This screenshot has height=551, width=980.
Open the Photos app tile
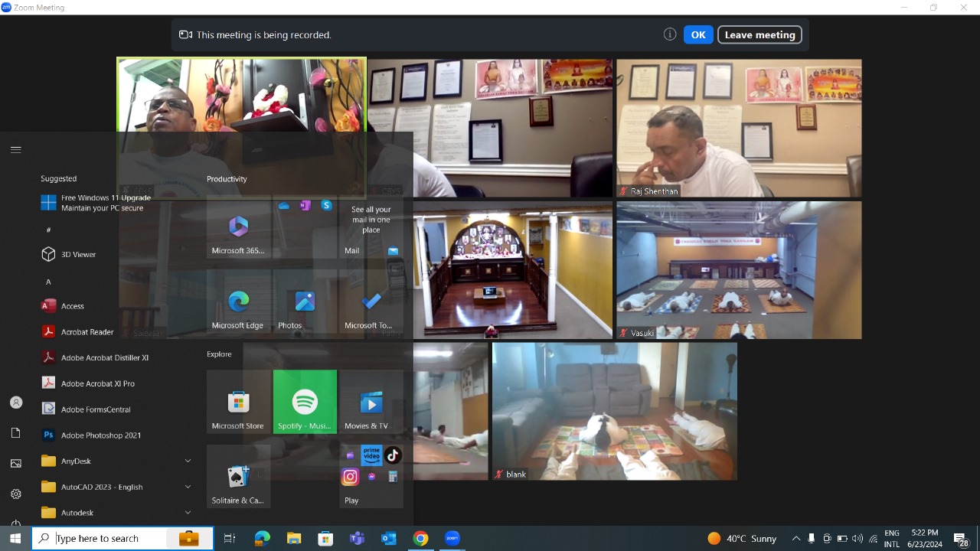(x=305, y=301)
